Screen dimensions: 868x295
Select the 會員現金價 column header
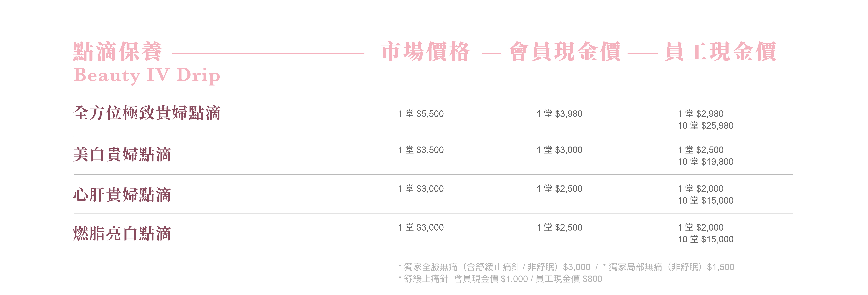click(564, 51)
